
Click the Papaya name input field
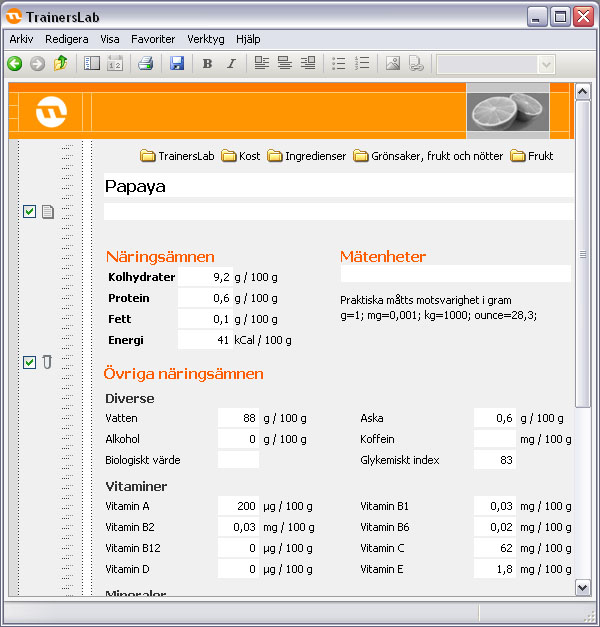point(338,186)
